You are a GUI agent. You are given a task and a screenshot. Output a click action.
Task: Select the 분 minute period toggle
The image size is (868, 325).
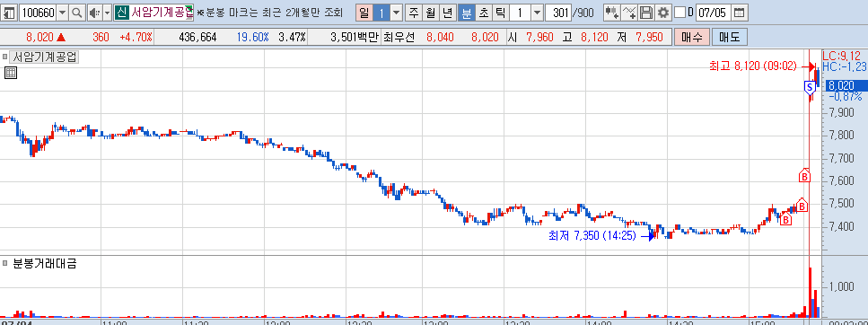467,13
